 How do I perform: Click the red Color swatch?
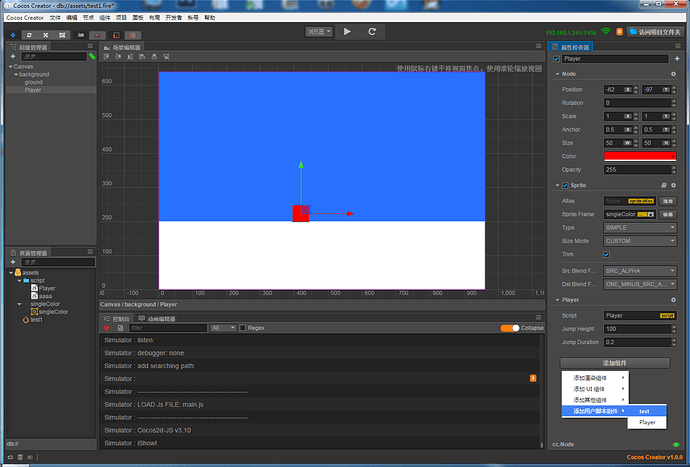[x=640, y=156]
